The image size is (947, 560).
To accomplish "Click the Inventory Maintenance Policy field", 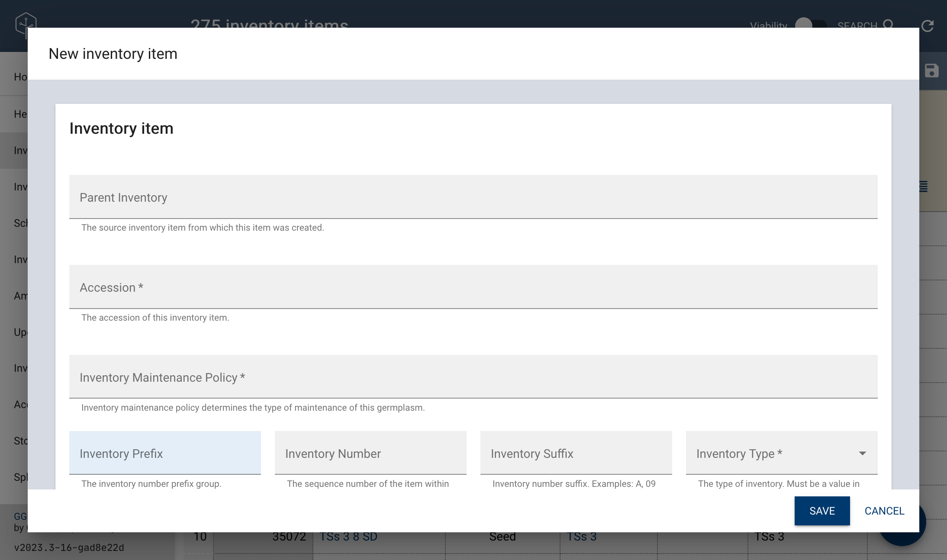I will 473,377.
